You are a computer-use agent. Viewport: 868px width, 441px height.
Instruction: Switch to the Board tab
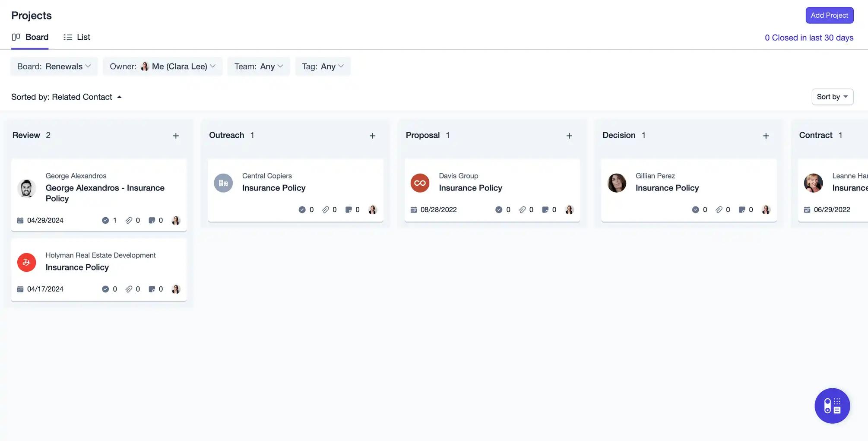pos(30,37)
